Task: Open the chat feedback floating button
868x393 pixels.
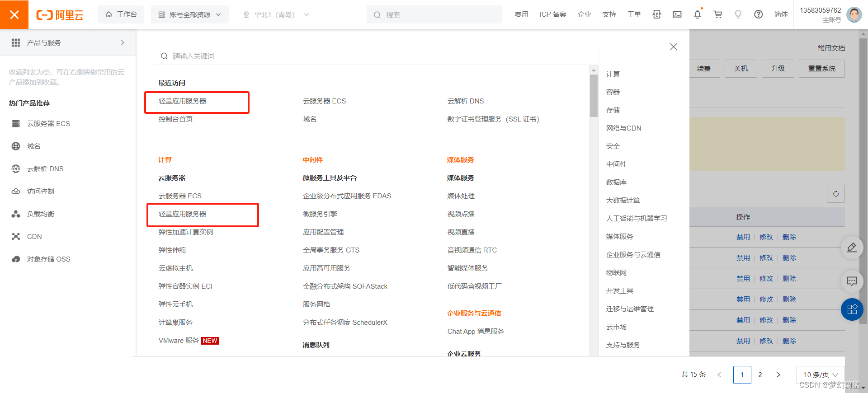Action: pos(852,281)
